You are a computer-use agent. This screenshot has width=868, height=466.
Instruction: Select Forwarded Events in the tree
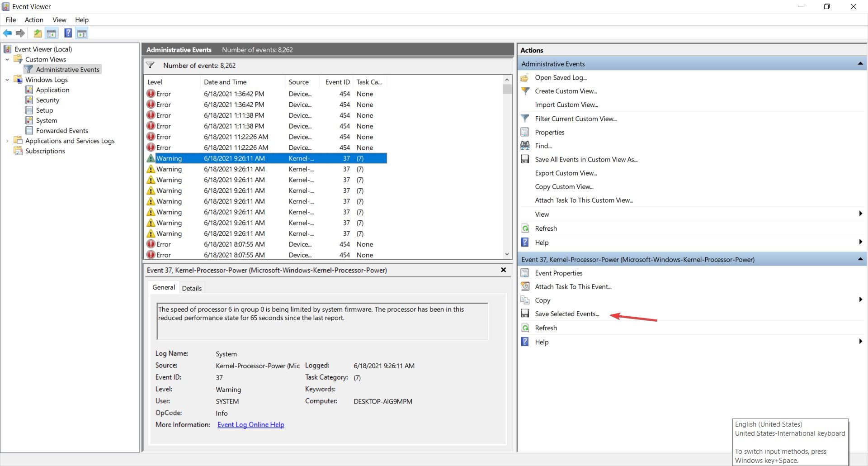pyautogui.click(x=62, y=130)
